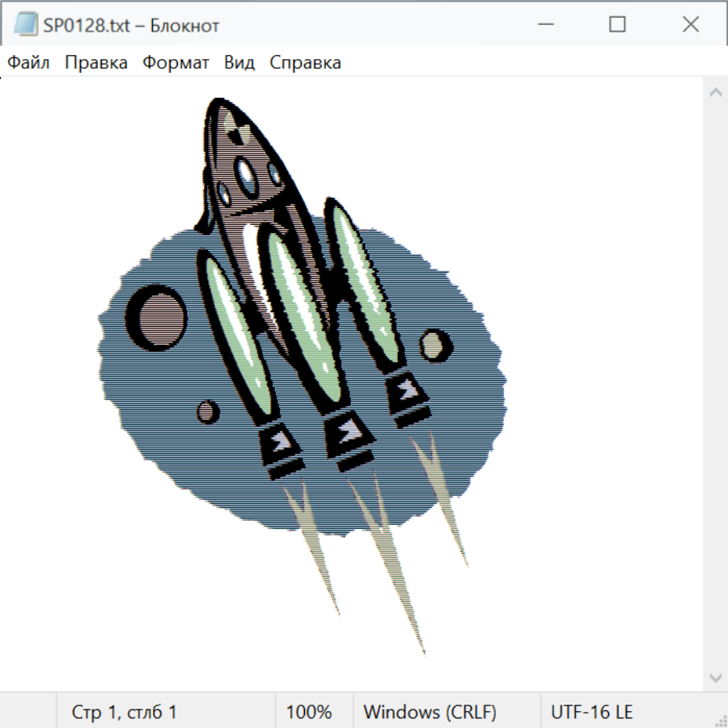
Task: Click the Notepad icon in title bar
Action: coord(25,24)
